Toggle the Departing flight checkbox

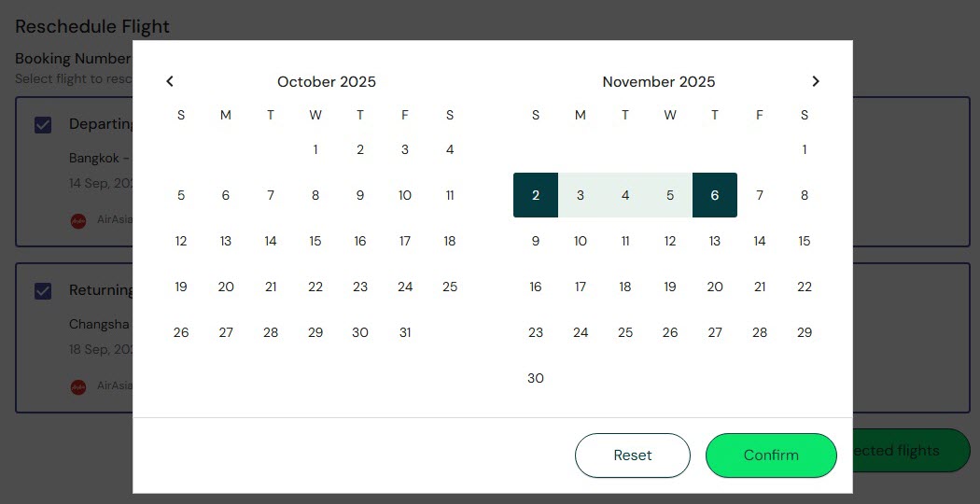point(43,124)
